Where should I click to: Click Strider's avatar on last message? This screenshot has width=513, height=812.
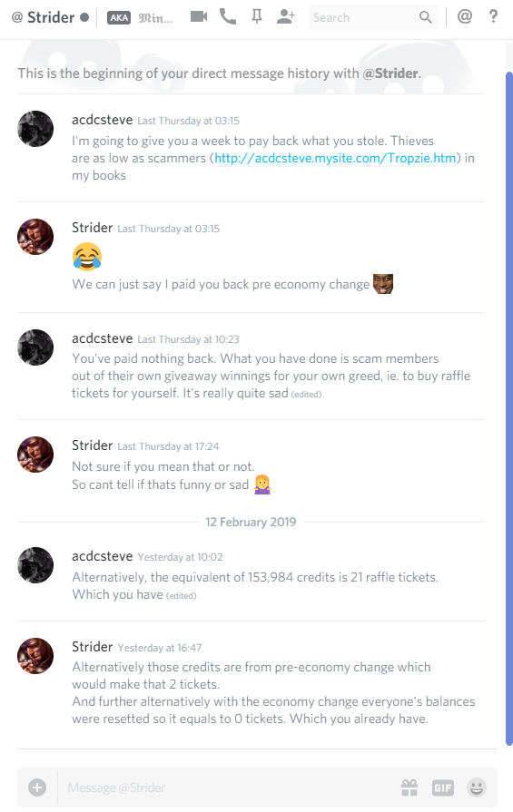35,656
